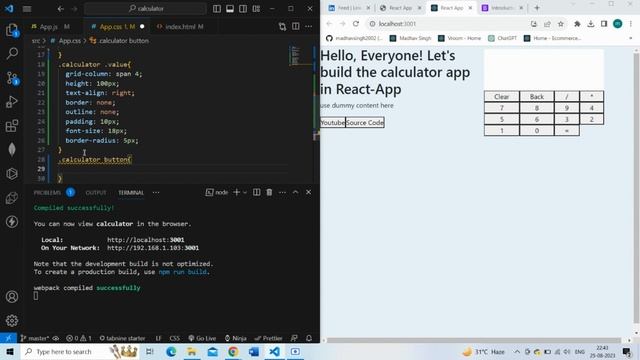Open the ChatGPT bookmark

(x=502, y=38)
